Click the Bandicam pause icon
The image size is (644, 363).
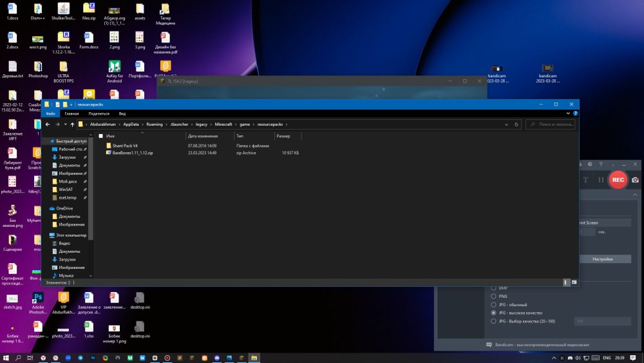point(600,180)
